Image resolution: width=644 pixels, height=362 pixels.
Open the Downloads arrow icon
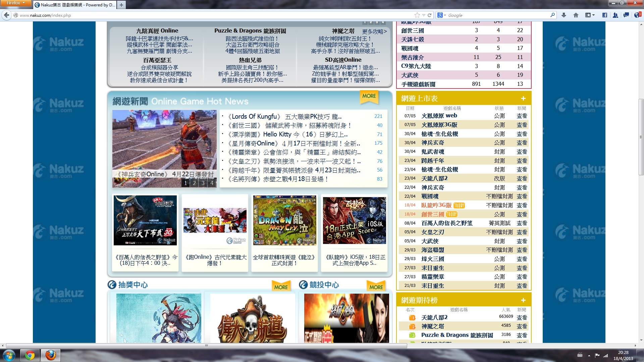(564, 15)
